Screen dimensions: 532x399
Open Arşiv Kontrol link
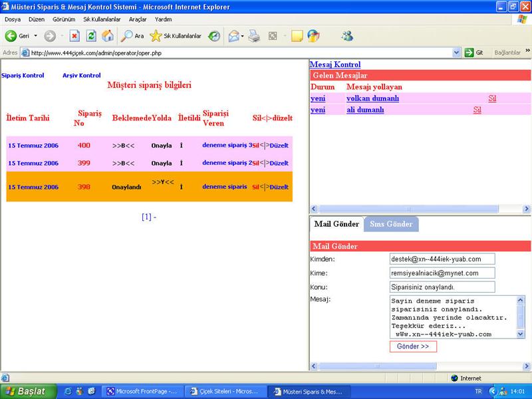(x=81, y=75)
